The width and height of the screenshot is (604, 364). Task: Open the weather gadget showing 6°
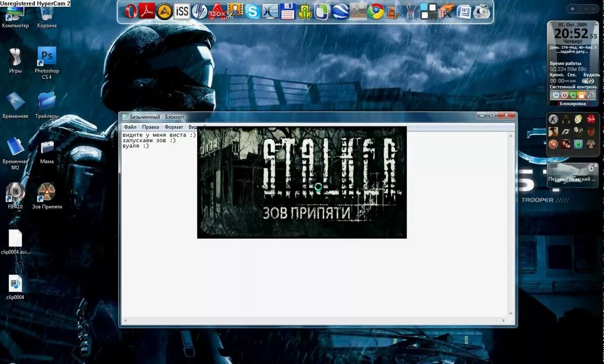(573, 175)
